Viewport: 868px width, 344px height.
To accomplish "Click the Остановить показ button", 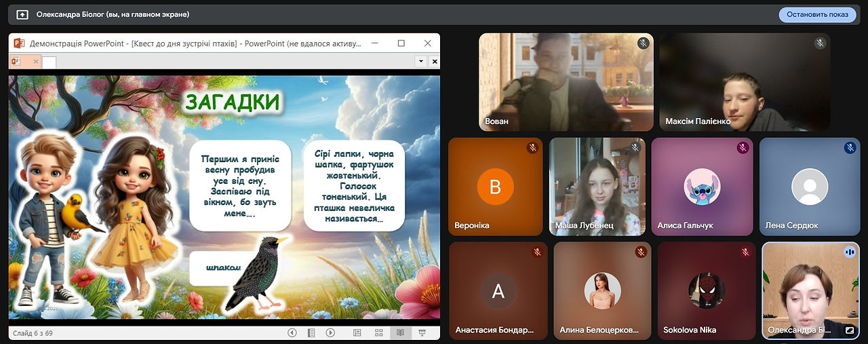I will 817,14.
